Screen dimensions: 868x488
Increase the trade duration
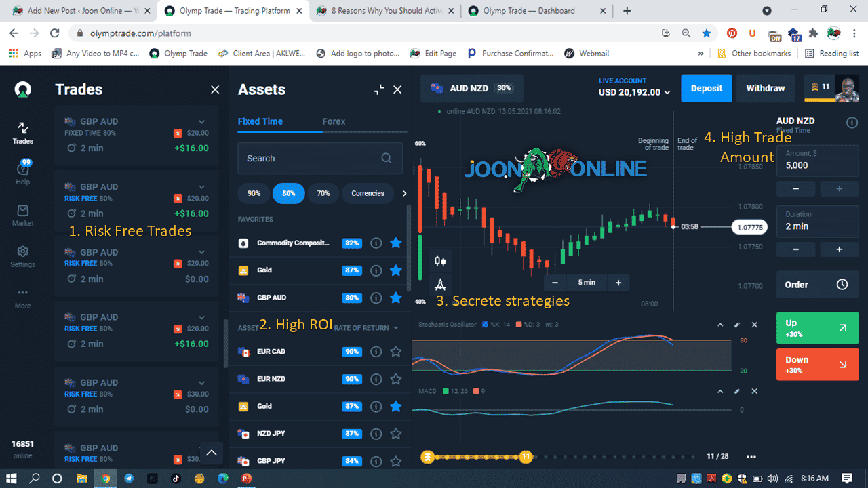pyautogui.click(x=839, y=249)
